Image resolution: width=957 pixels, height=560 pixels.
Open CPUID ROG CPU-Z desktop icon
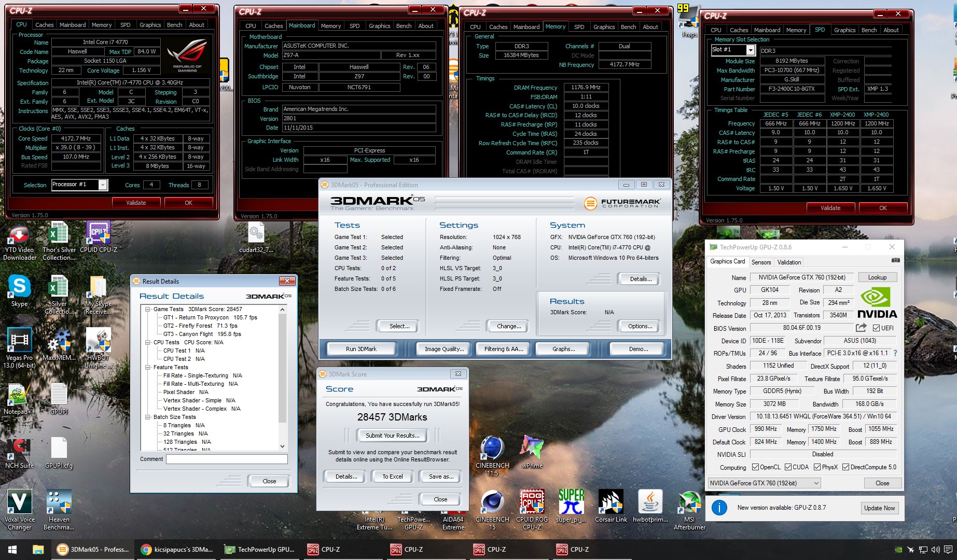(532, 510)
